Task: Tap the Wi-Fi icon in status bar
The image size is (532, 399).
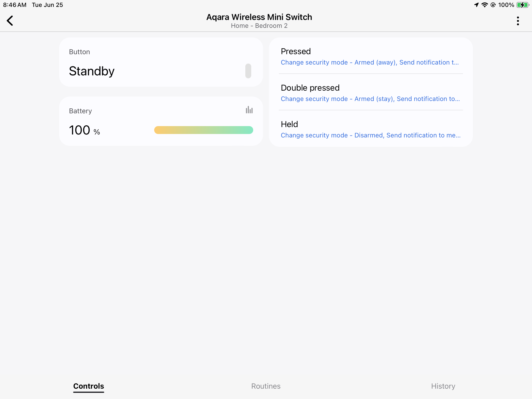Action: tap(484, 5)
